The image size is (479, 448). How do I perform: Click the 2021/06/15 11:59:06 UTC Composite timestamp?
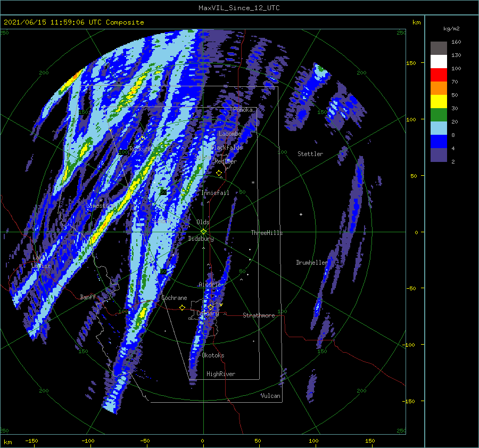[73, 22]
